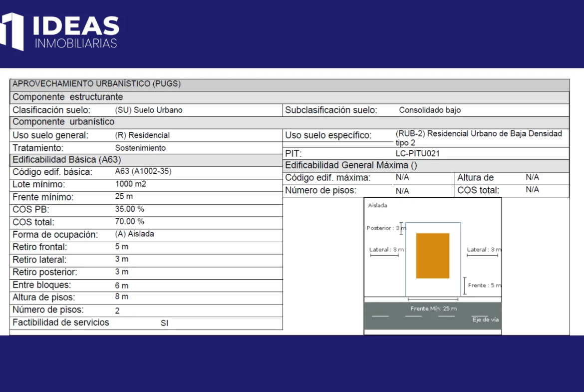The height and width of the screenshot is (392, 584).
Task: Click the 'Aislada' diagram title
Action: point(377,205)
